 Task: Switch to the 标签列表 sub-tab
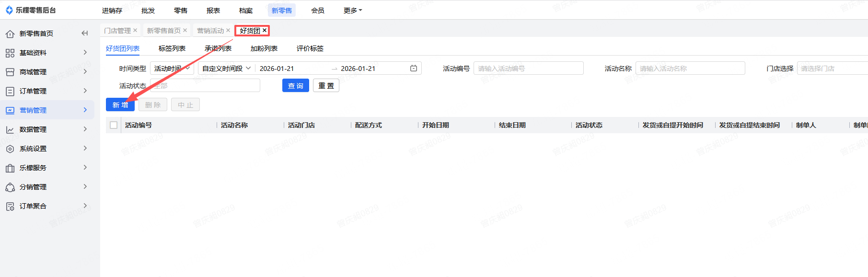(x=172, y=48)
